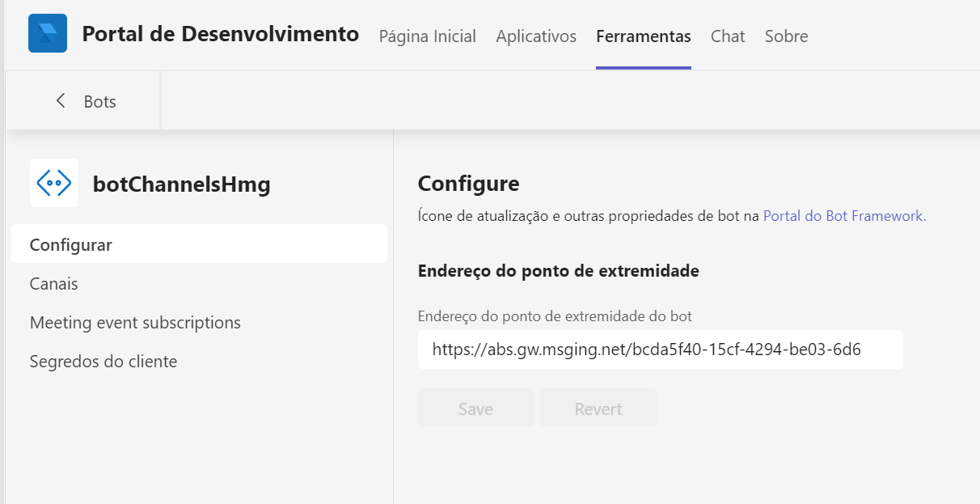Viewport: 980px width, 504px height.
Task: Show Segredos do cliente section
Action: (103, 362)
